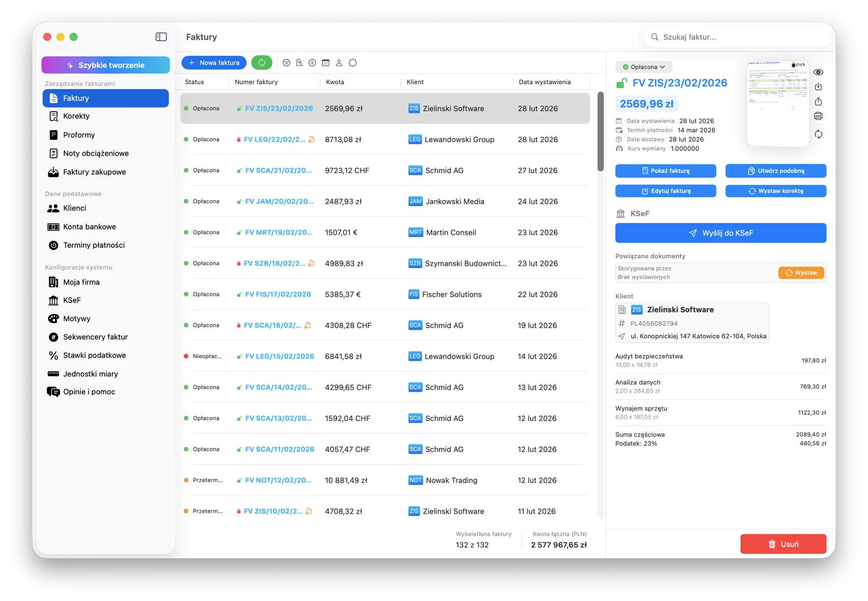The width and height of the screenshot is (868, 601).
Task: Sort by Data wystawienia column header
Action: point(545,82)
